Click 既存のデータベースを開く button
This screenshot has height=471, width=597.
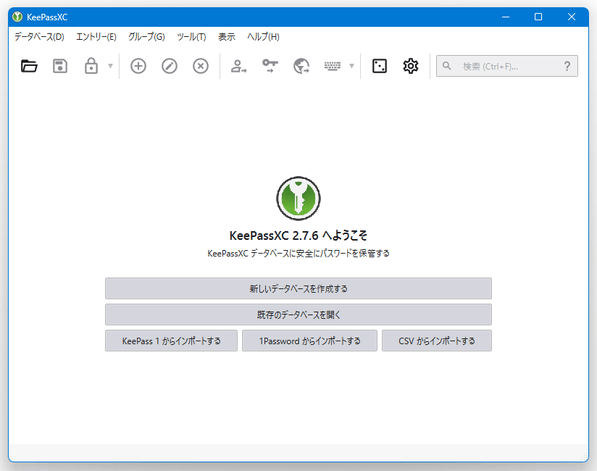click(298, 315)
